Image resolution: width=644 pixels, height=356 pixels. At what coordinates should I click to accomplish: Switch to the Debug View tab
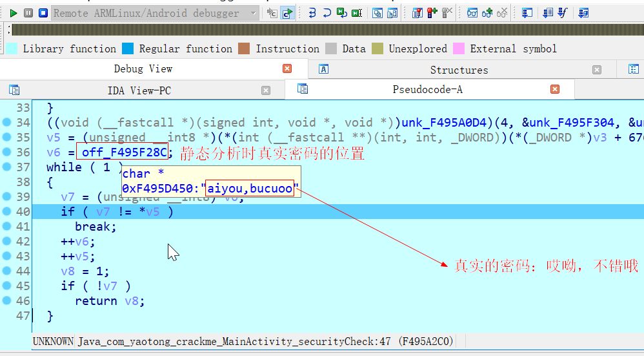[x=143, y=68]
